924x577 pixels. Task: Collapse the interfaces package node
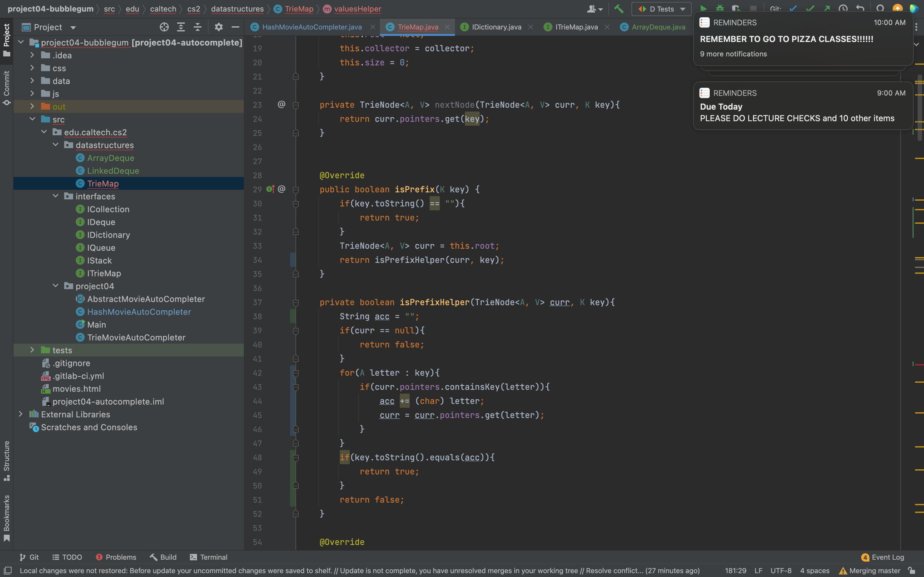pos(56,196)
